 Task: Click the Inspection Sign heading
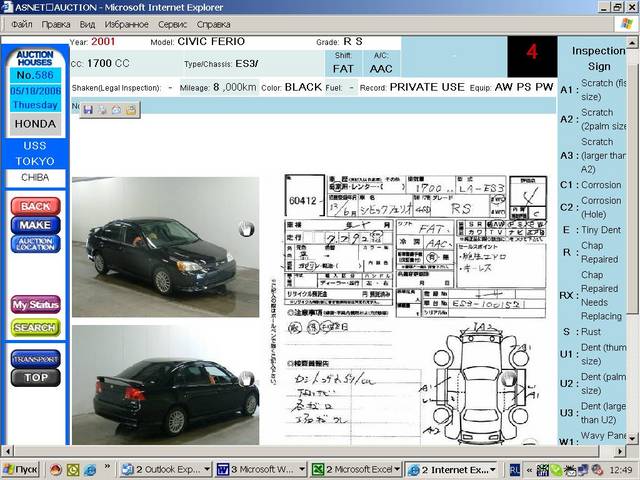click(x=599, y=58)
